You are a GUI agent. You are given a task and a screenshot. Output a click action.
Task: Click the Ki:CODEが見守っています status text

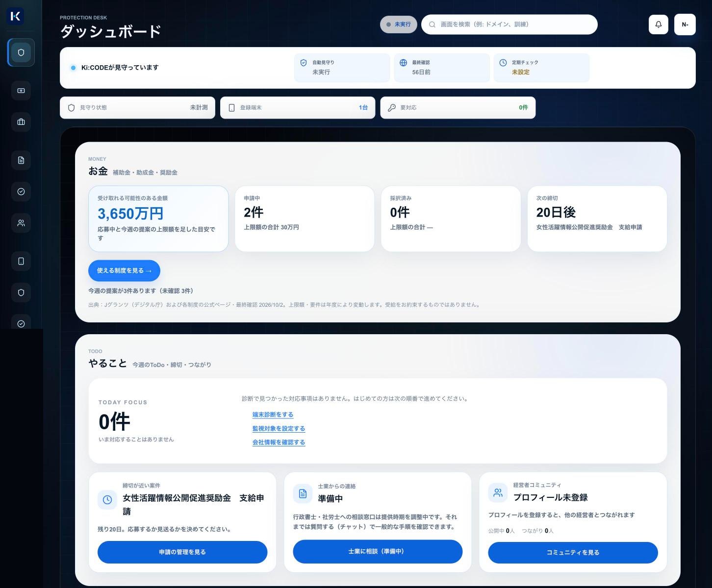[120, 68]
